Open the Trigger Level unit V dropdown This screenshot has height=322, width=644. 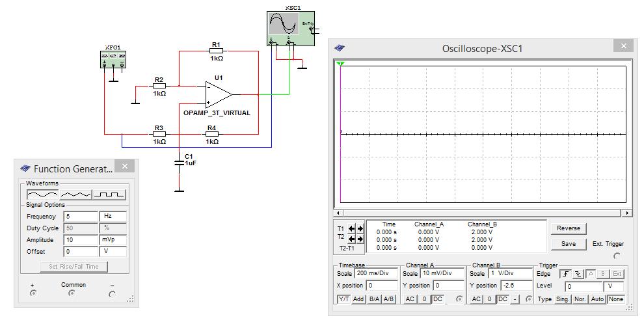pyautogui.click(x=613, y=286)
